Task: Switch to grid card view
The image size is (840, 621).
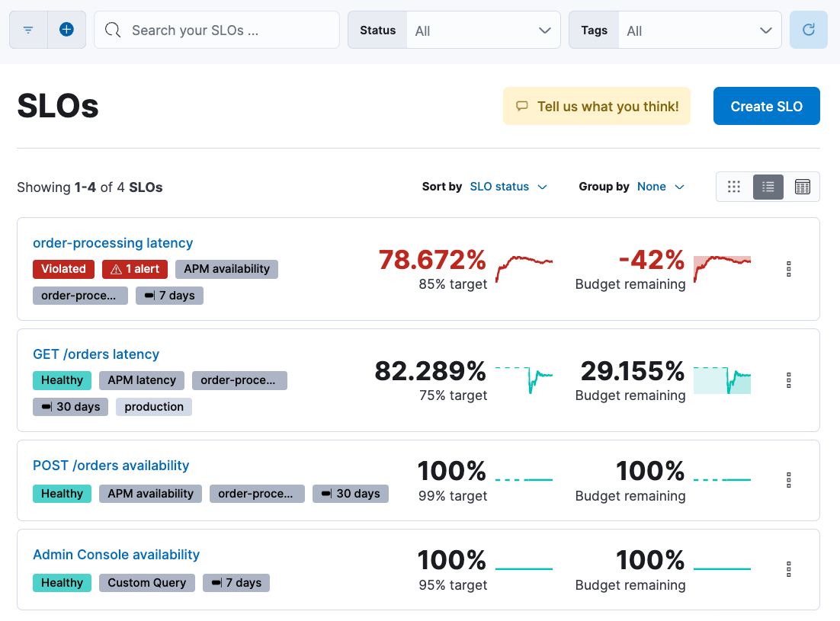Action: [x=733, y=187]
